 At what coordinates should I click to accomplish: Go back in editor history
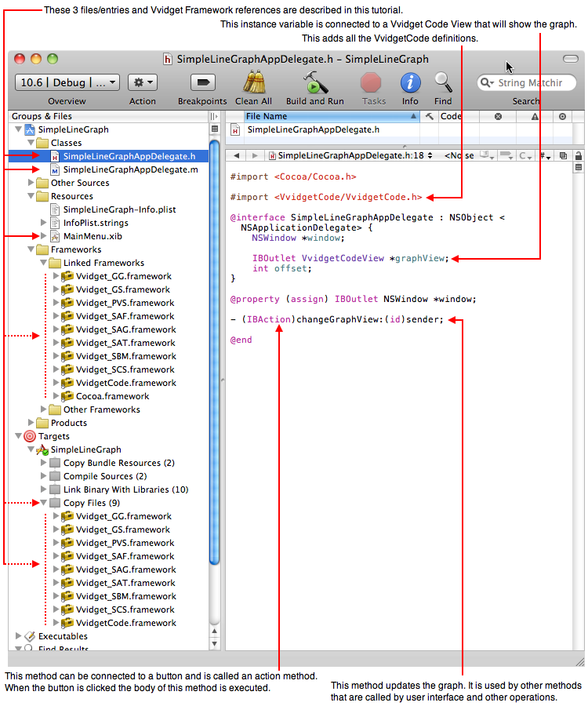pyautogui.click(x=236, y=156)
